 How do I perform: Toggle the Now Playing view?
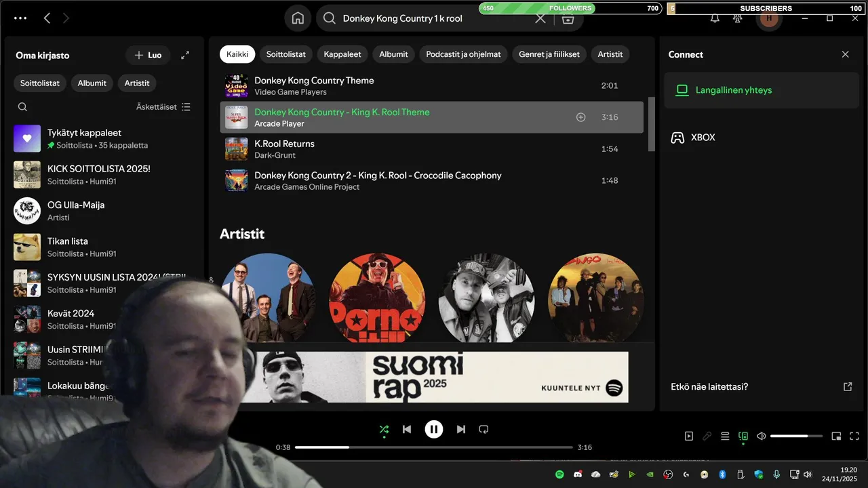coord(689,436)
